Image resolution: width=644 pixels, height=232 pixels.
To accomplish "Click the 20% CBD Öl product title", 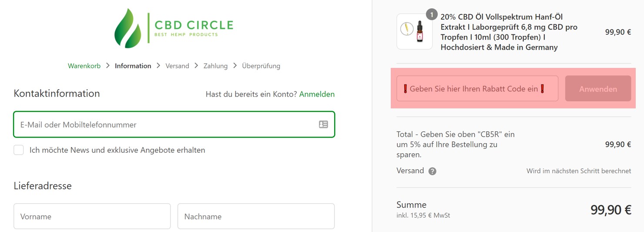I will (509, 32).
